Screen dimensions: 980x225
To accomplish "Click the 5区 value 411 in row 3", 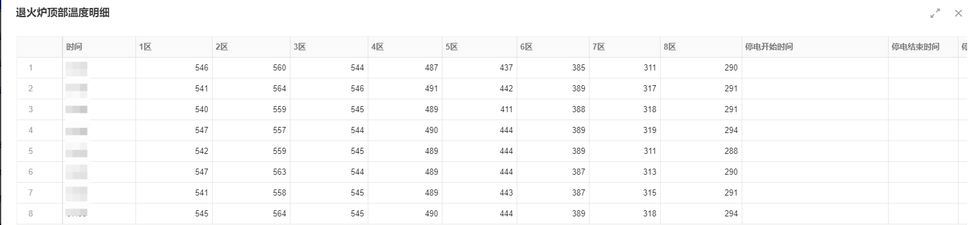I will pos(506,110).
